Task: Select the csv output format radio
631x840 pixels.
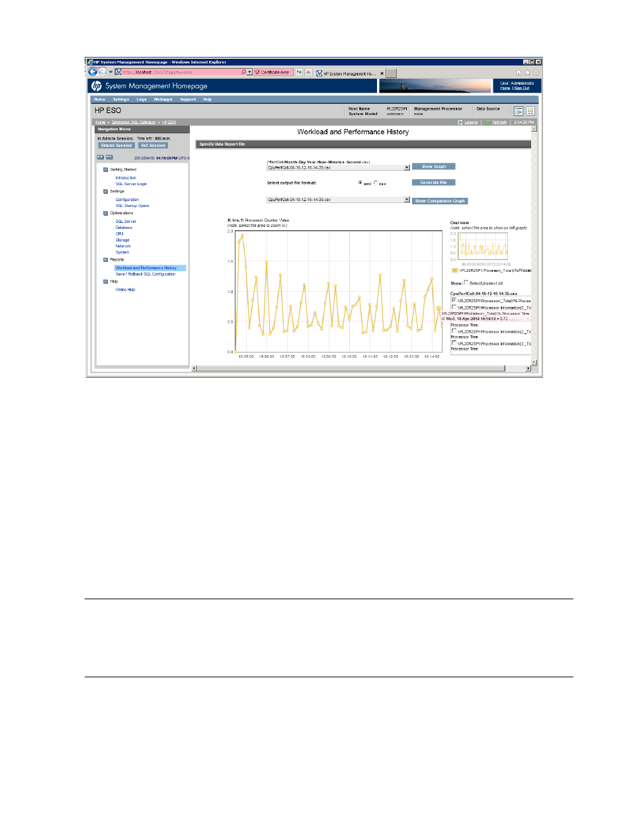Action: (x=376, y=183)
